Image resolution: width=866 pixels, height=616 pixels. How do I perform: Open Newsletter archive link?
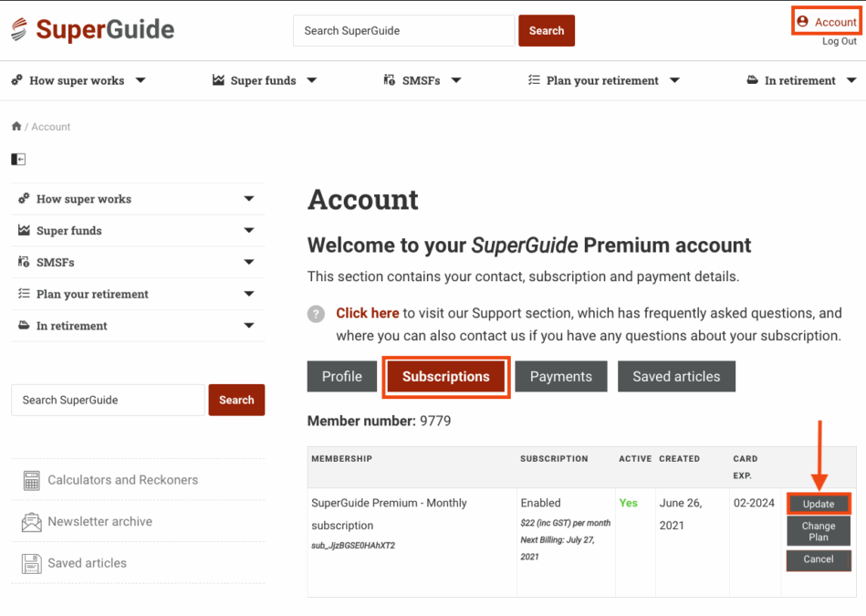(100, 521)
